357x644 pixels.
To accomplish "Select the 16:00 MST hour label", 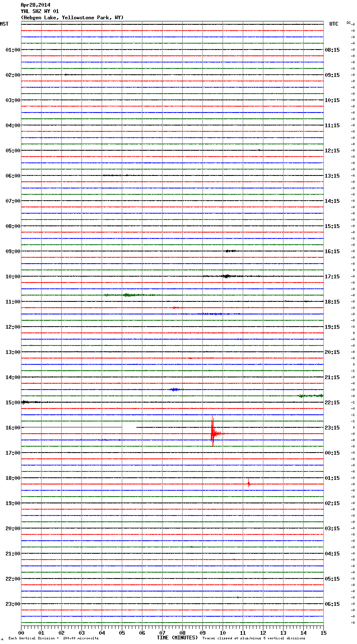I will (13, 428).
